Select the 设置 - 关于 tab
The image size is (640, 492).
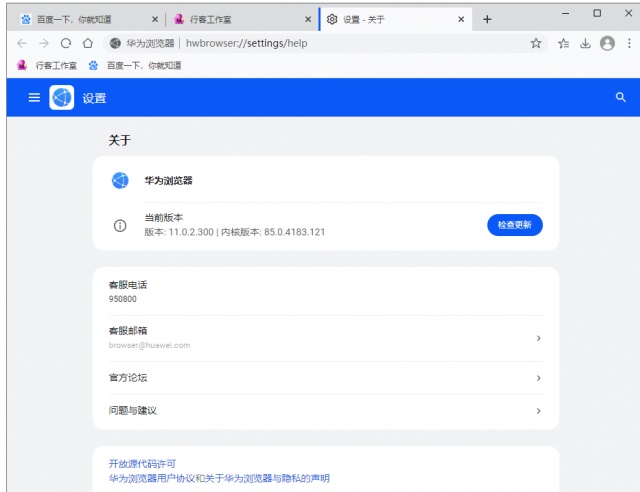395,19
